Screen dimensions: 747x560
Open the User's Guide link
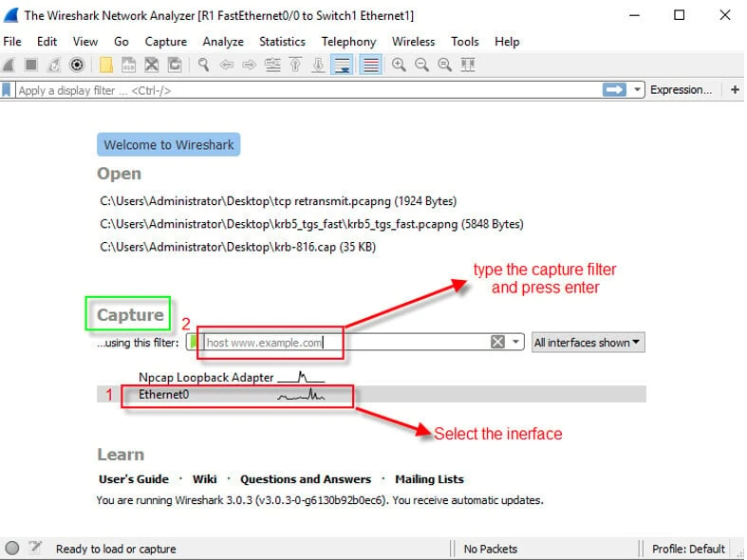pos(134,479)
